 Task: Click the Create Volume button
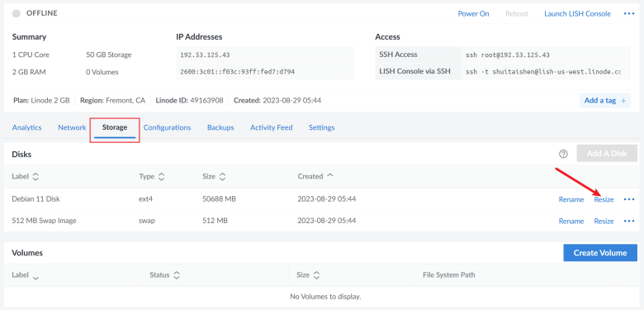(x=600, y=253)
